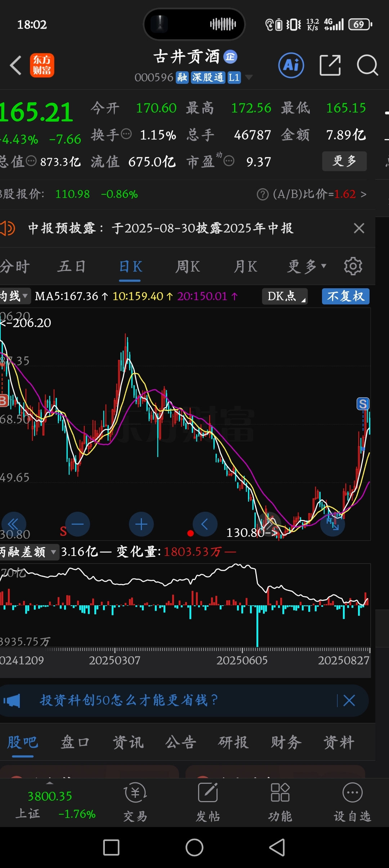Tap Android back triangle button
Screen dimensions: 389x868
pos(277,847)
